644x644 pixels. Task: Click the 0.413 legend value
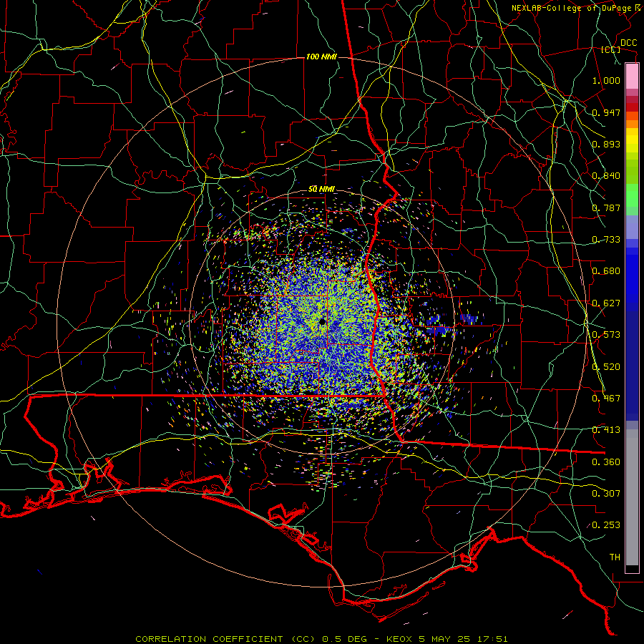(606, 430)
